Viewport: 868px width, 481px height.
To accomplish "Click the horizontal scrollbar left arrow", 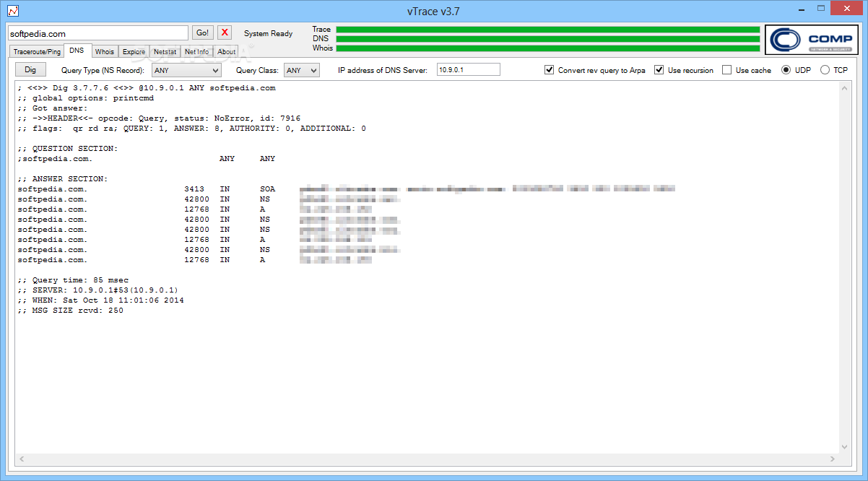I will (x=21, y=459).
